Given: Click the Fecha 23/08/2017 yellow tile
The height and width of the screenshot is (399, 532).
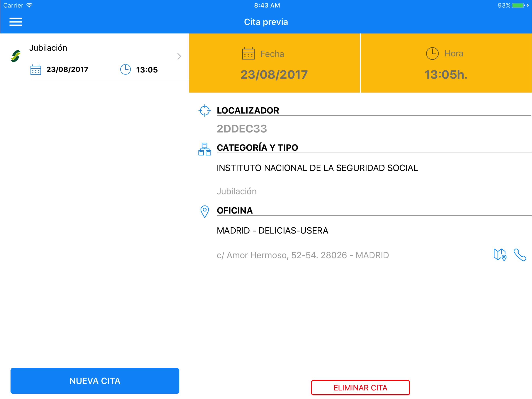Looking at the screenshot, I should click(x=274, y=63).
